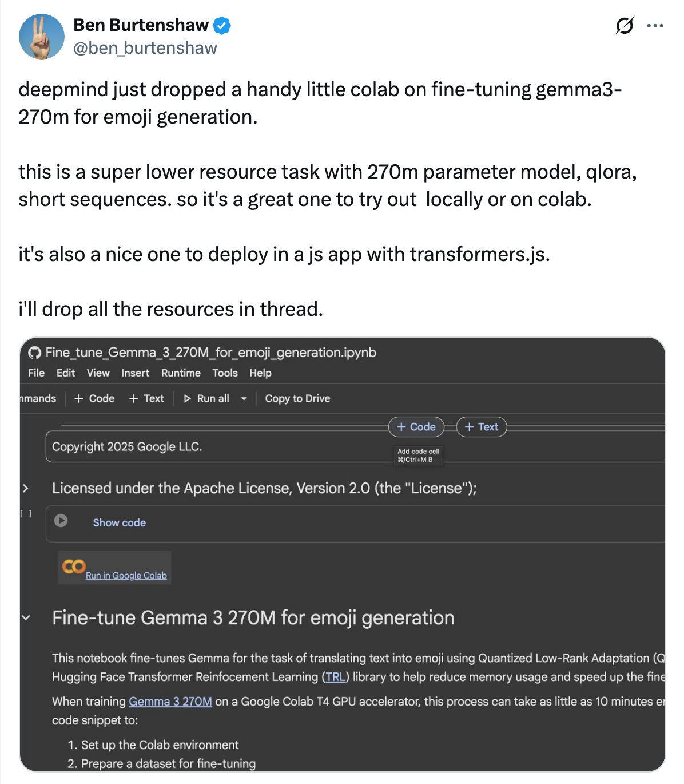Viewport: 684px width, 784px height.
Task: Click Ben Burtenshaw's profile avatar
Action: click(42, 37)
